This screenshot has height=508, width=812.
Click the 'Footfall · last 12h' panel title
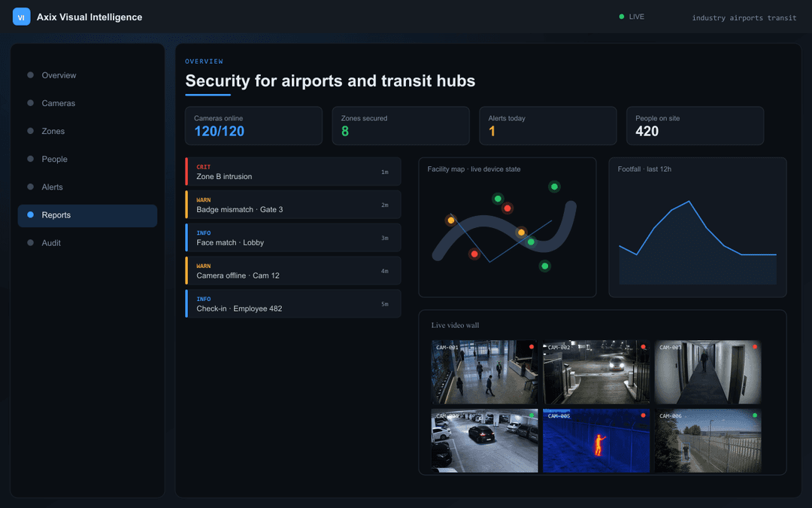point(644,169)
